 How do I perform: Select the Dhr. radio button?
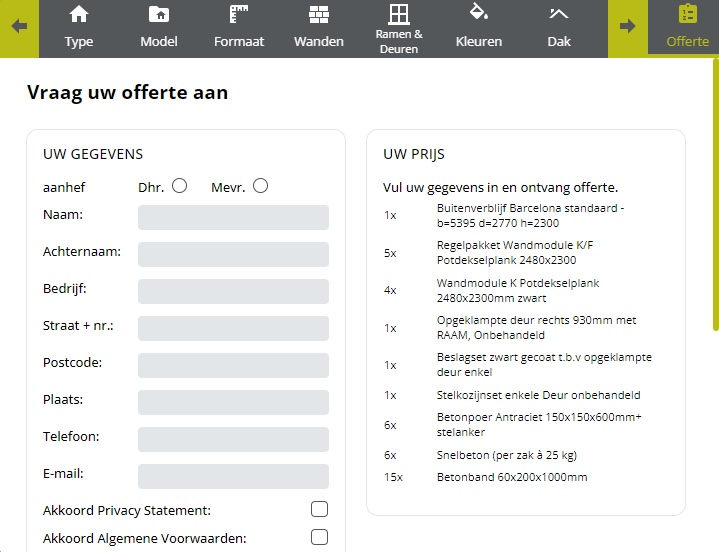pos(180,185)
